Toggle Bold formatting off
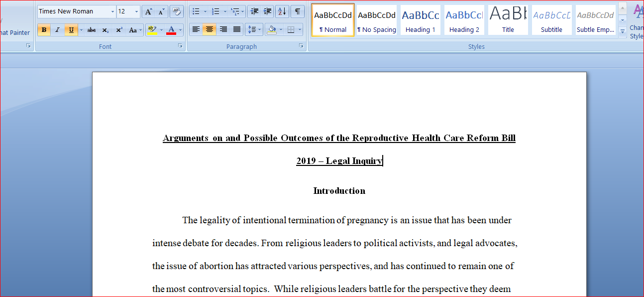The image size is (644, 297). click(44, 30)
